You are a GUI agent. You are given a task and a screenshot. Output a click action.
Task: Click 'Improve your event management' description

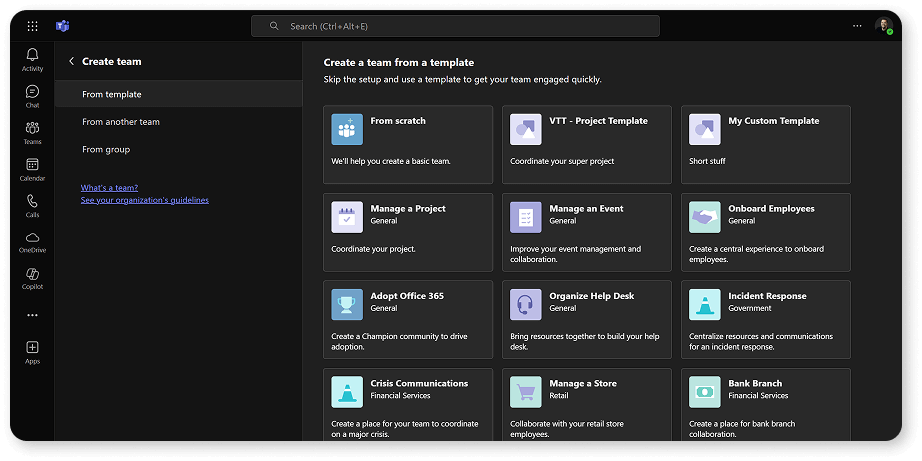click(x=576, y=254)
